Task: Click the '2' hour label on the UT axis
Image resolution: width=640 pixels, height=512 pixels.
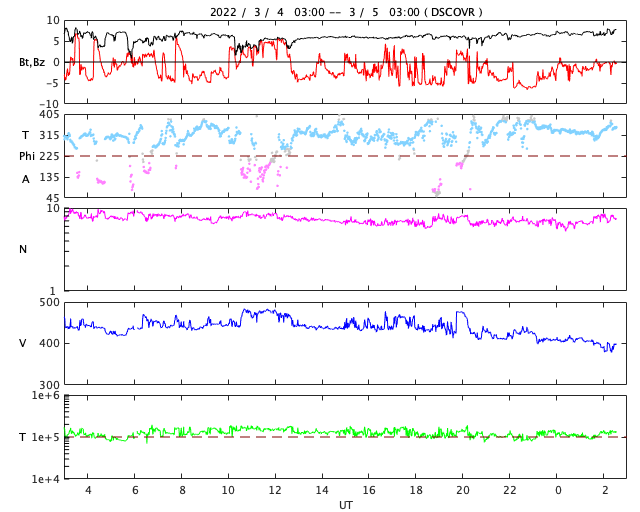Action: [x=604, y=490]
